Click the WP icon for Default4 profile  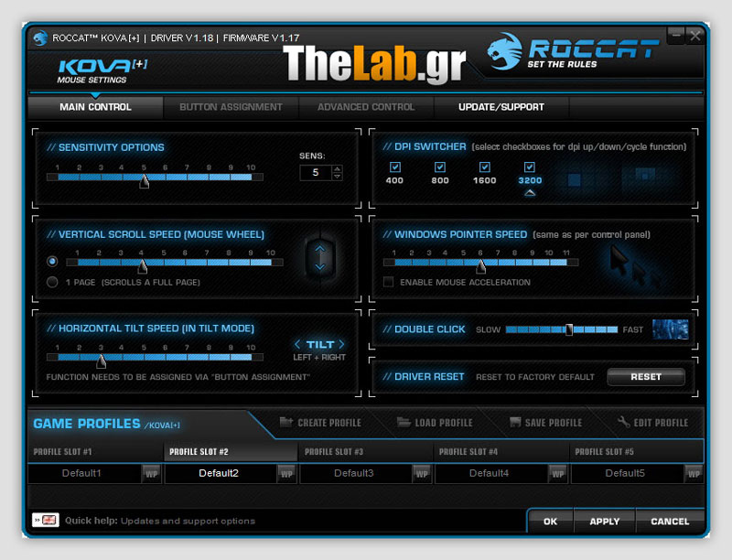pos(558,474)
